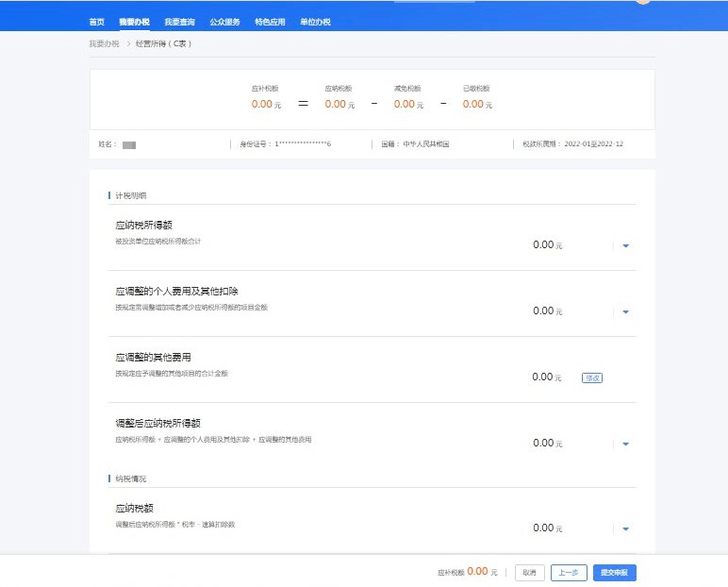Click the 已缴税额 amount at top
This screenshot has height=587, width=728.
[477, 104]
